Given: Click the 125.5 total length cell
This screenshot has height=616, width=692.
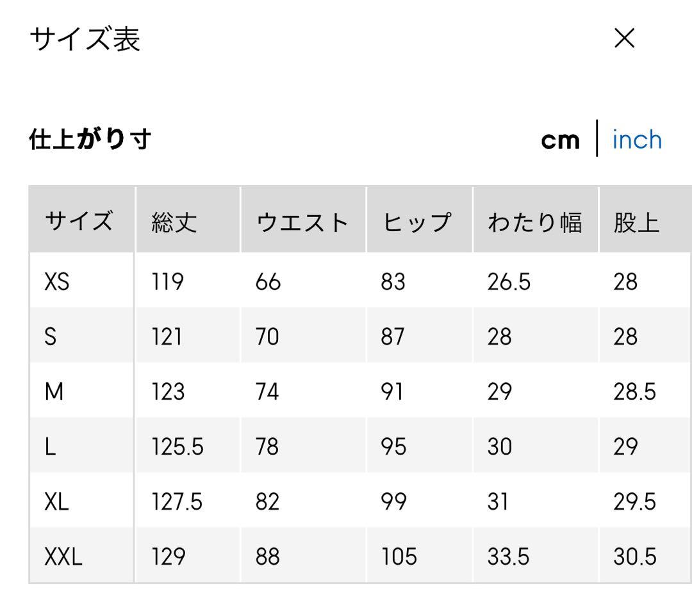Looking at the screenshot, I should coord(177,447).
